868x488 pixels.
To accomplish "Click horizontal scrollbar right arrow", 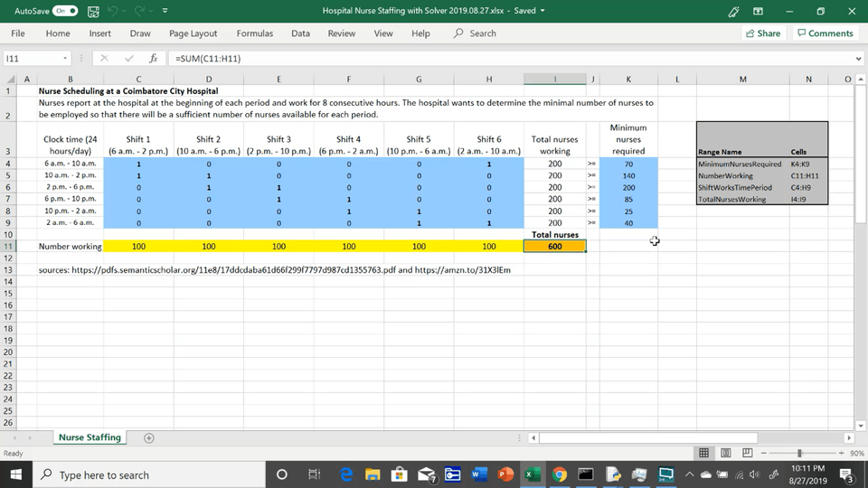I will (849, 437).
